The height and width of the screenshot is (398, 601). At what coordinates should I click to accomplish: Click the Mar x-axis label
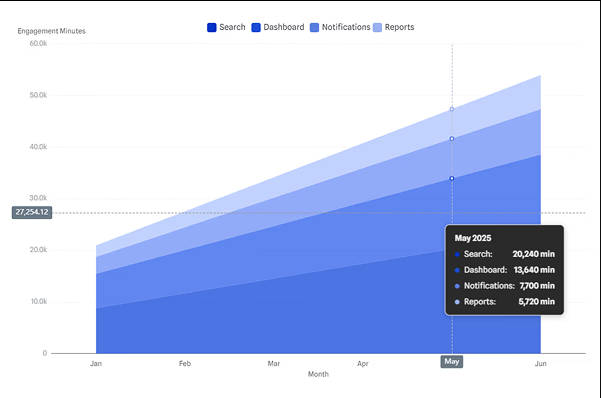274,363
